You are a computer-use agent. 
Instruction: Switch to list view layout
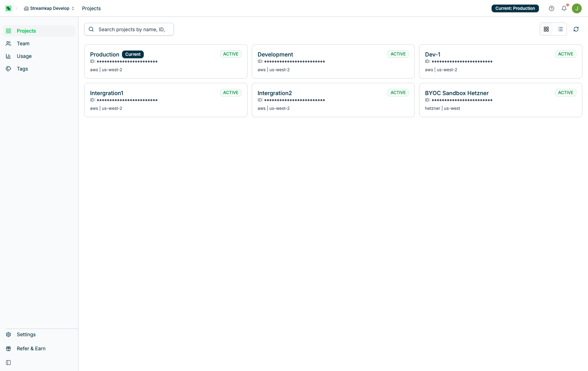pyautogui.click(x=560, y=29)
